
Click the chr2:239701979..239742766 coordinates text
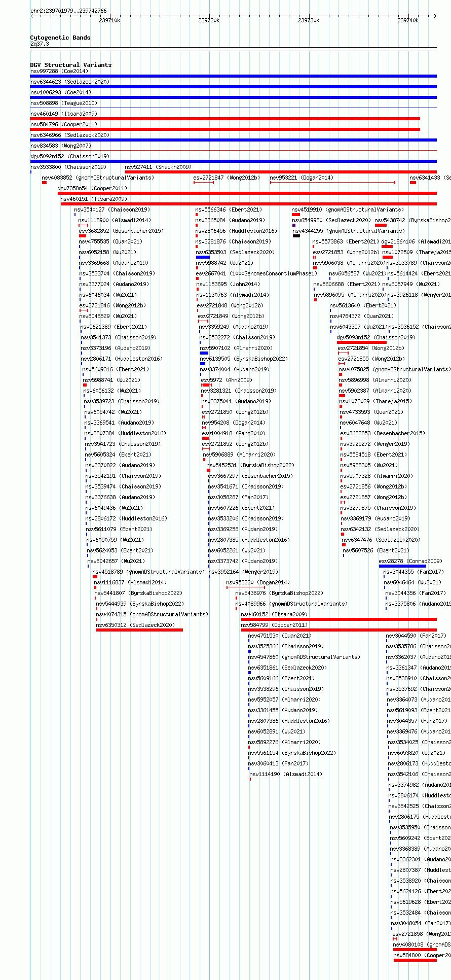pos(68,11)
